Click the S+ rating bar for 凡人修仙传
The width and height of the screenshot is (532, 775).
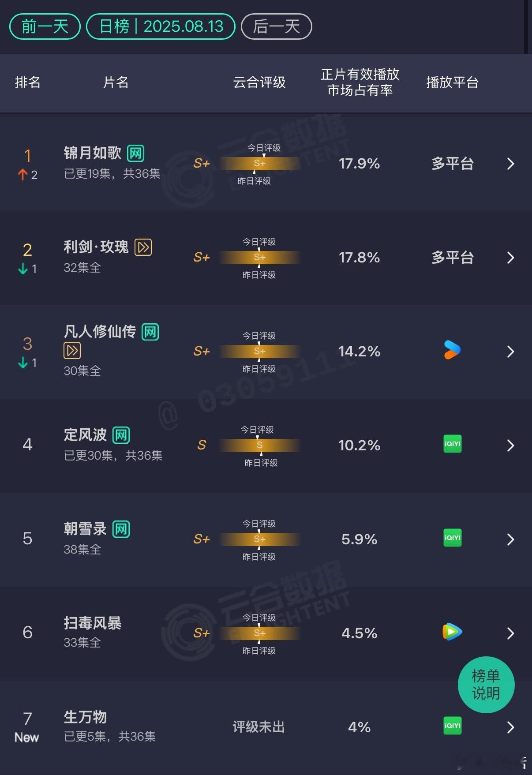(x=260, y=351)
